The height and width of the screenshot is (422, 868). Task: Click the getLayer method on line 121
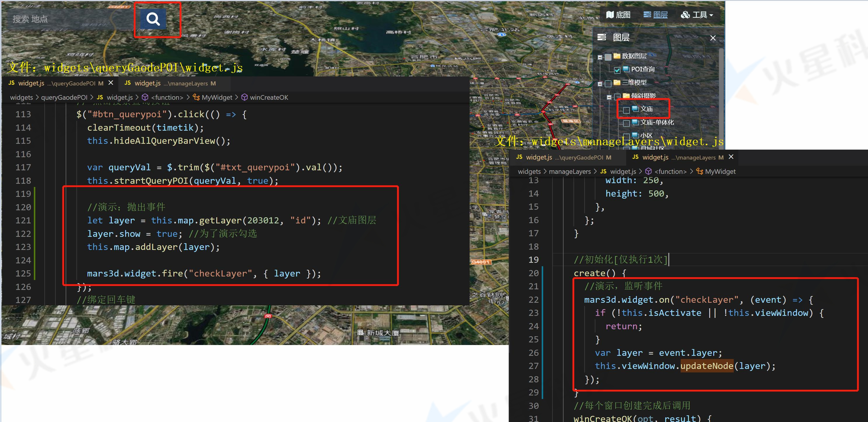[220, 220]
